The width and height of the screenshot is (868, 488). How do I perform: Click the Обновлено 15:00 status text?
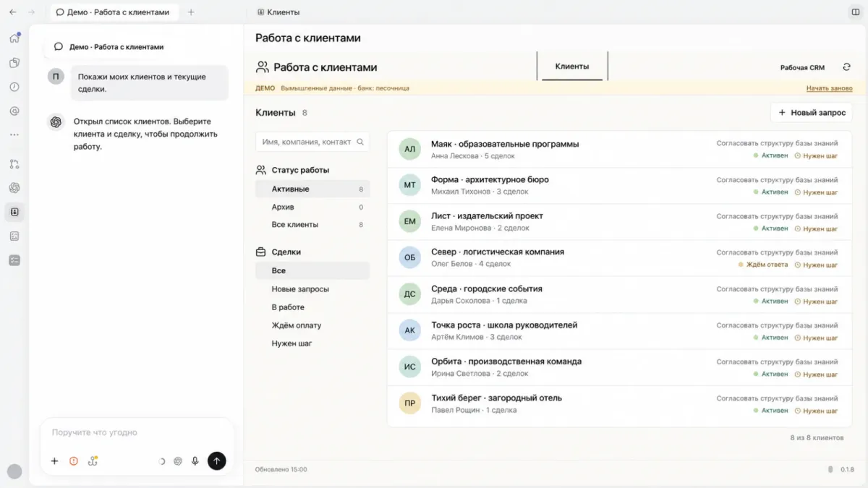[281, 469]
